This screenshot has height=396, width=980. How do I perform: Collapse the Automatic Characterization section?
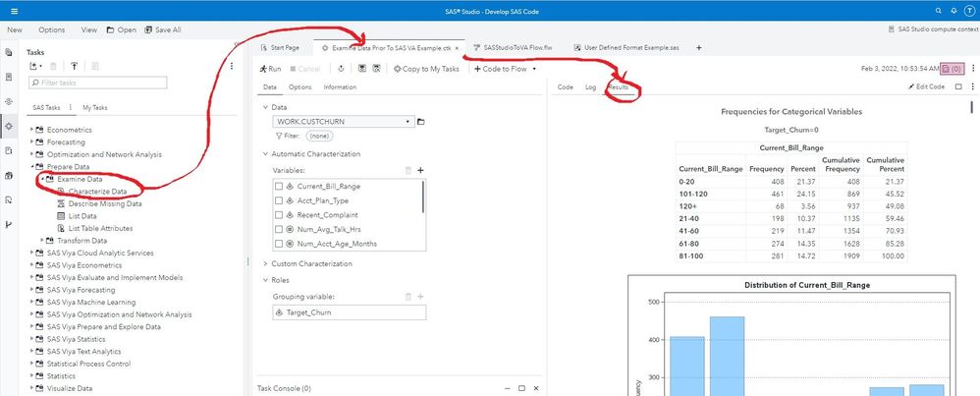[x=266, y=154]
